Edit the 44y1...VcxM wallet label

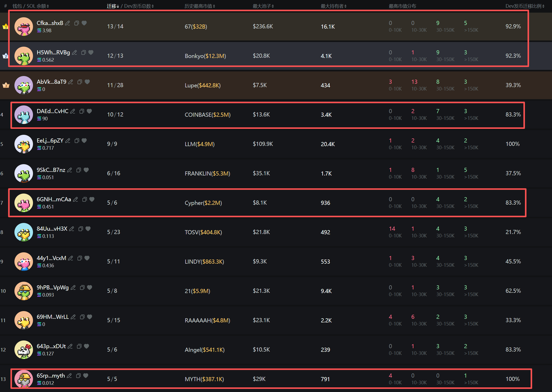[x=71, y=258]
